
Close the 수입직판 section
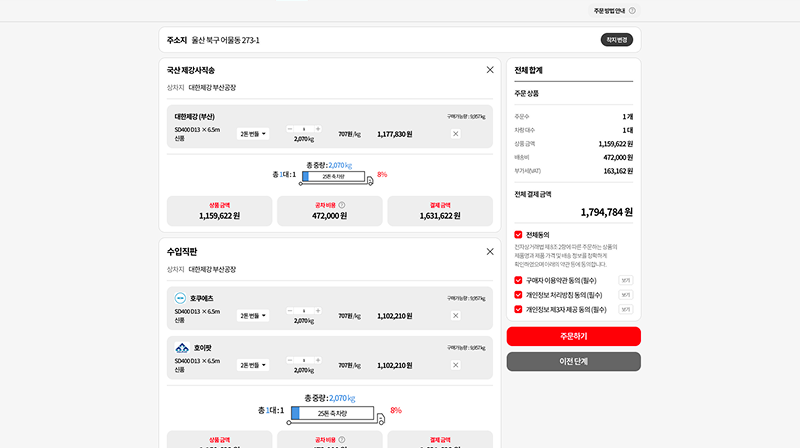(x=490, y=252)
